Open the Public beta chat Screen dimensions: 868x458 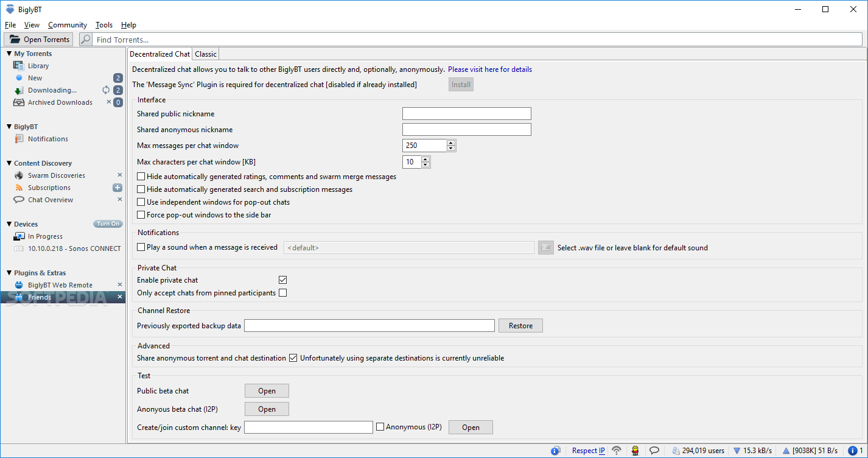267,391
